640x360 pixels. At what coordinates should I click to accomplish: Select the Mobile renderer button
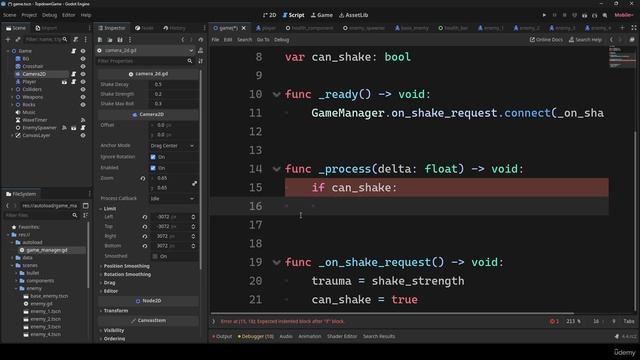(624, 15)
